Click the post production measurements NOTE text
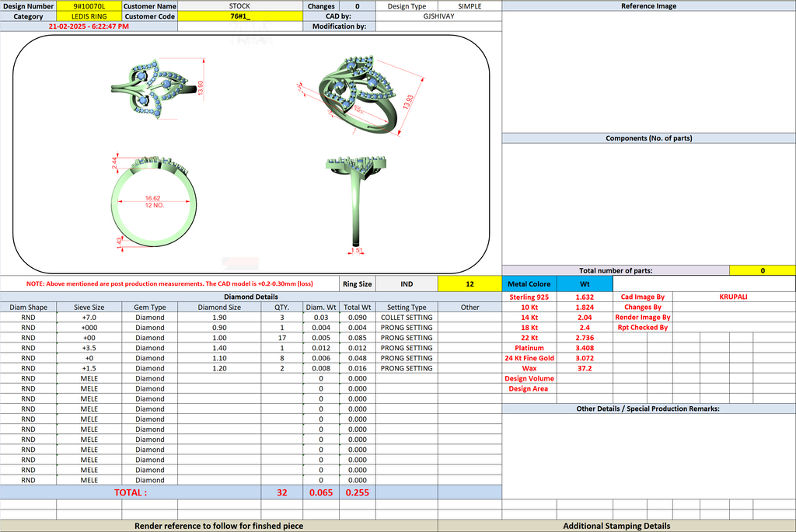This screenshot has height=532, width=796. [x=169, y=284]
